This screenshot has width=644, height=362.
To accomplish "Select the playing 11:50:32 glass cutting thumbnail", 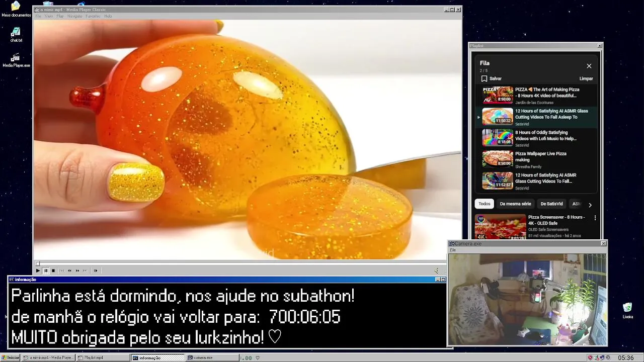I will point(498,116).
